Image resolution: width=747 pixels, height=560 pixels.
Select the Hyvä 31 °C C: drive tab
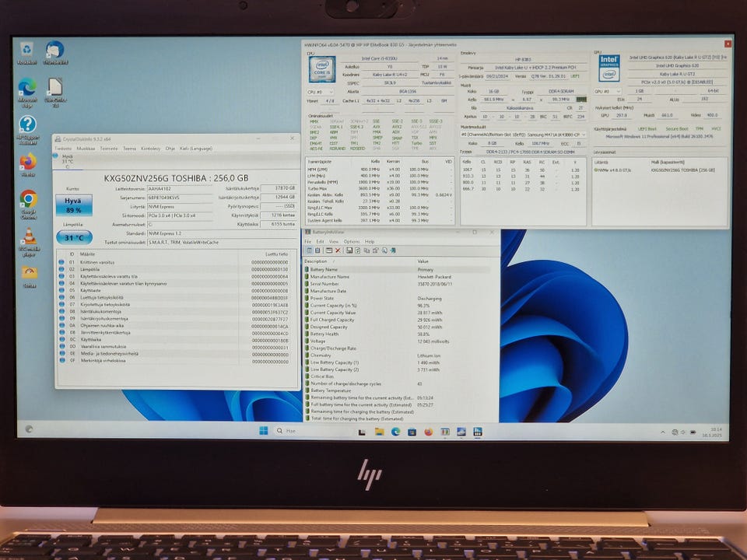pos(68,162)
